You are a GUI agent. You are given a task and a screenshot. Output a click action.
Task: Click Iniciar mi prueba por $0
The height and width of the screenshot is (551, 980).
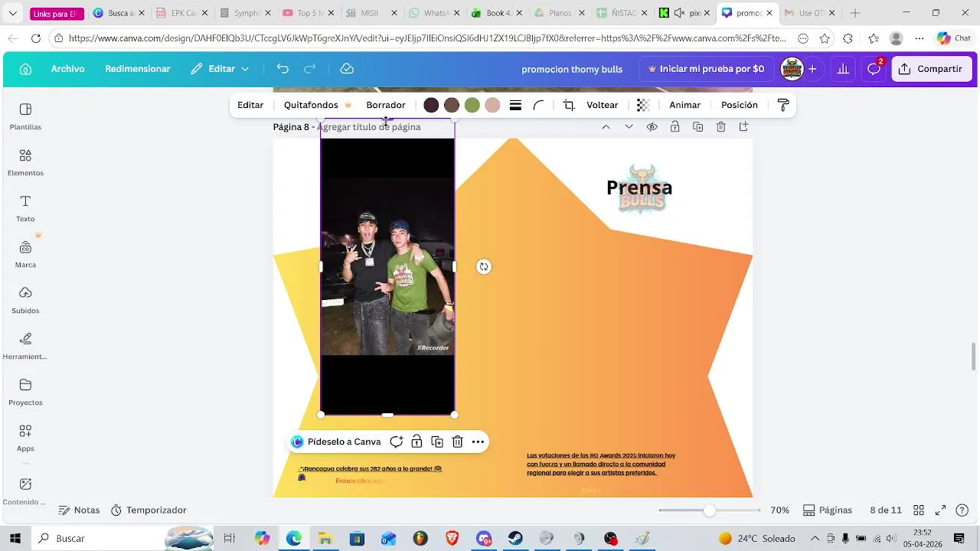pyautogui.click(x=706, y=69)
